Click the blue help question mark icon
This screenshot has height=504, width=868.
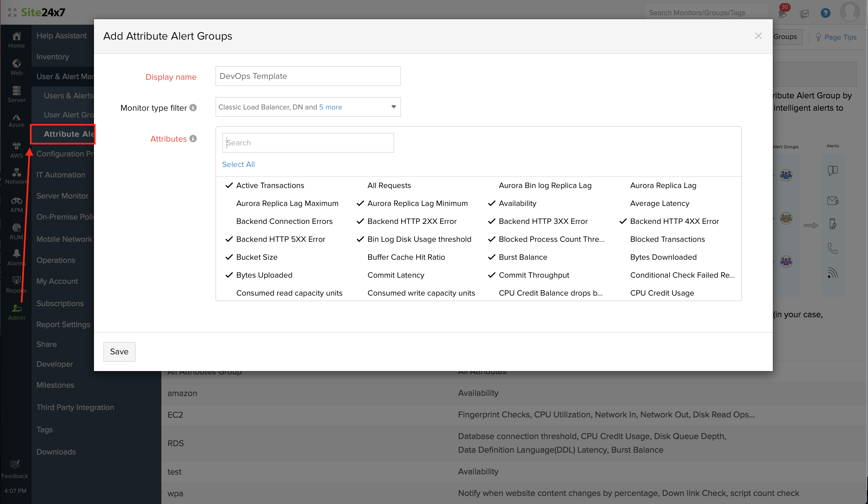pos(825,13)
